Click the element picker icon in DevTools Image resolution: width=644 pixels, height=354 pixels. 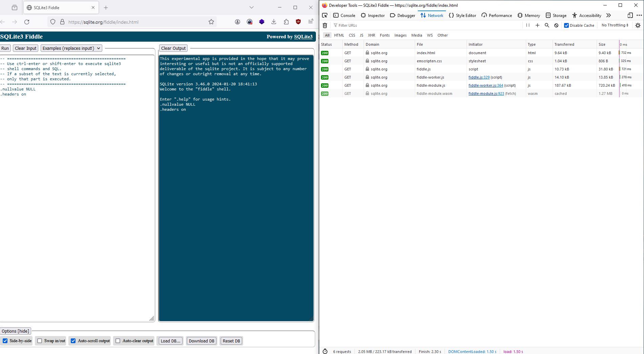(x=325, y=15)
